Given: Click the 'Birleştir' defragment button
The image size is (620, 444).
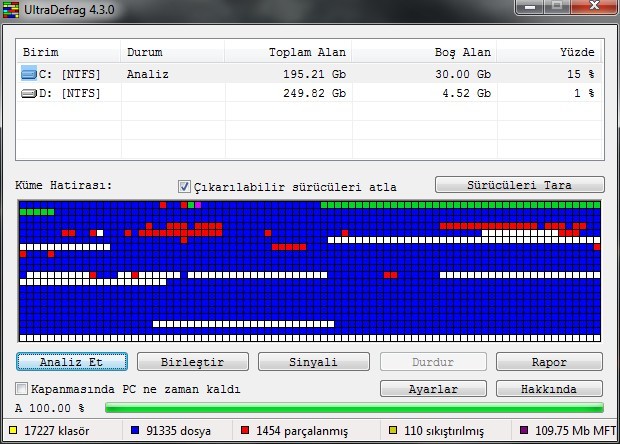Looking at the screenshot, I should pyautogui.click(x=193, y=361).
